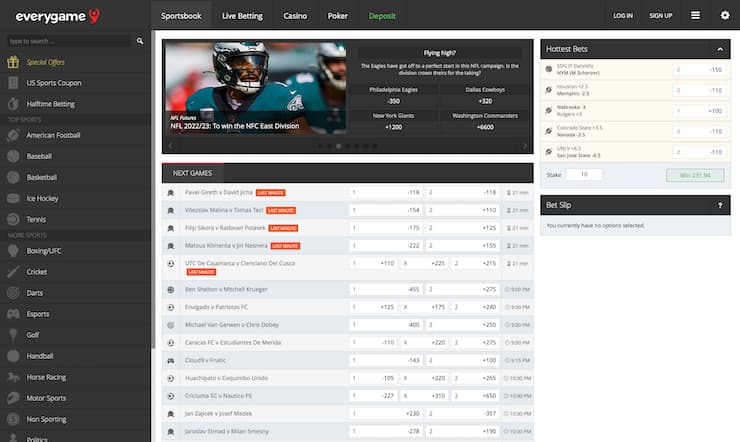Image resolution: width=740 pixels, height=442 pixels.
Task: Open the American Football sport icon
Action: point(13,135)
